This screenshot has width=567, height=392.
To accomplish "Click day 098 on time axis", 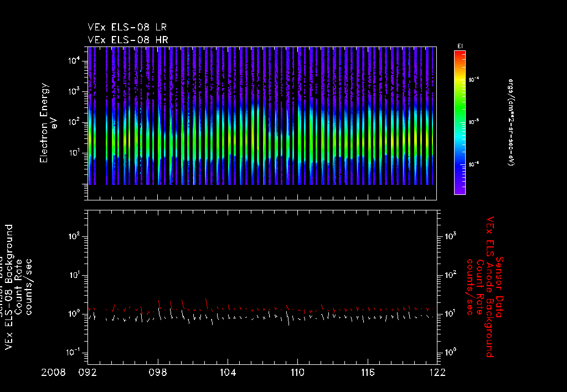I will pos(158,373).
